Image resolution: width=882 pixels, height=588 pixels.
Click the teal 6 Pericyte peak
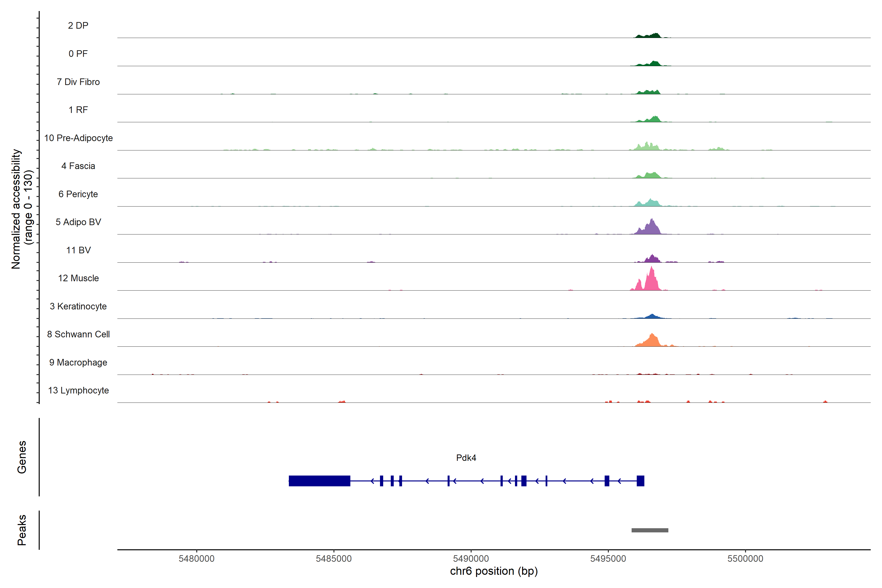[650, 203]
